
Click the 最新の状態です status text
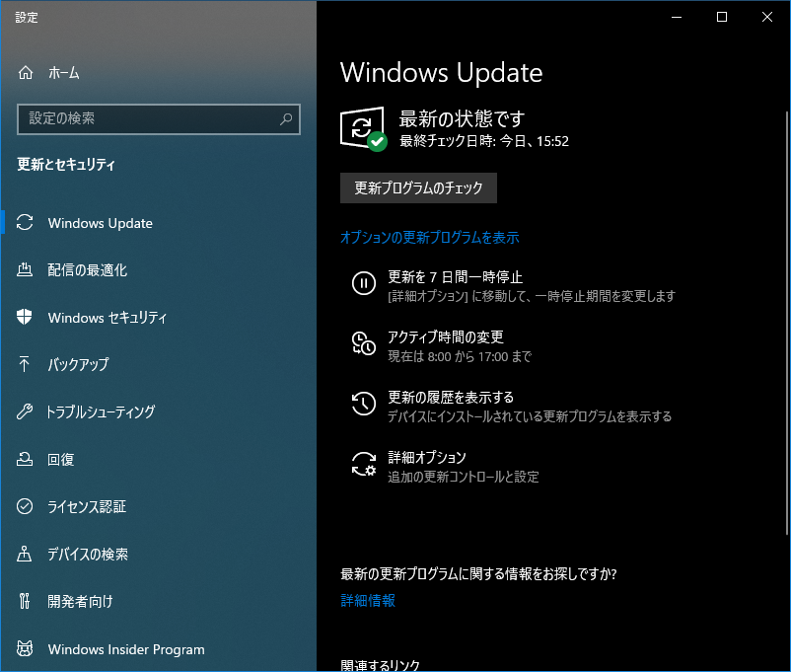(463, 118)
